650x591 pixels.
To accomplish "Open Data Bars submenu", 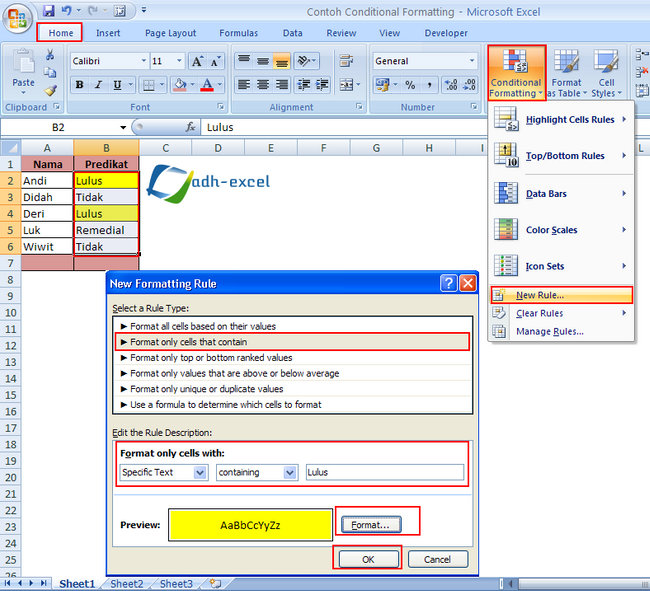I will click(561, 194).
